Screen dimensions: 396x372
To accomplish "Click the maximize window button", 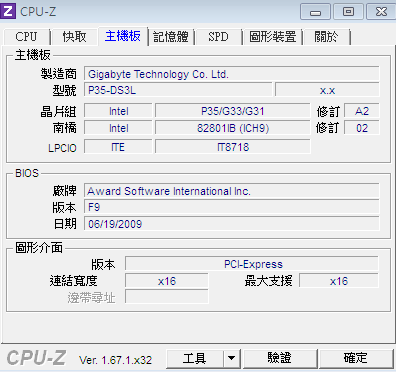I will point(348,12).
